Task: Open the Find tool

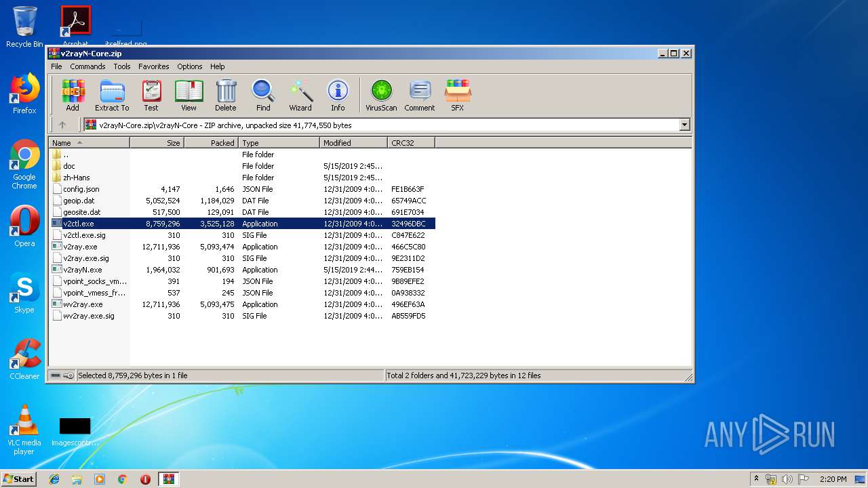Action: (263, 95)
